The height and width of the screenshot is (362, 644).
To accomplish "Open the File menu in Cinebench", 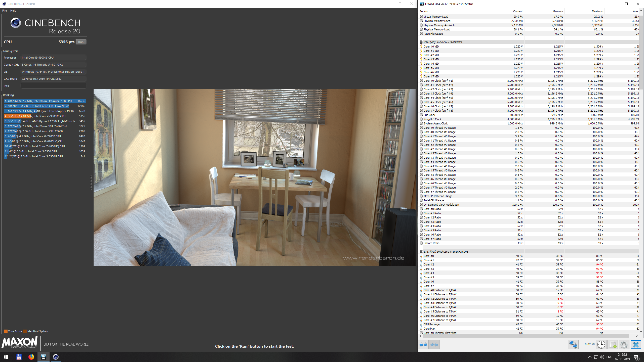I will coord(5,11).
